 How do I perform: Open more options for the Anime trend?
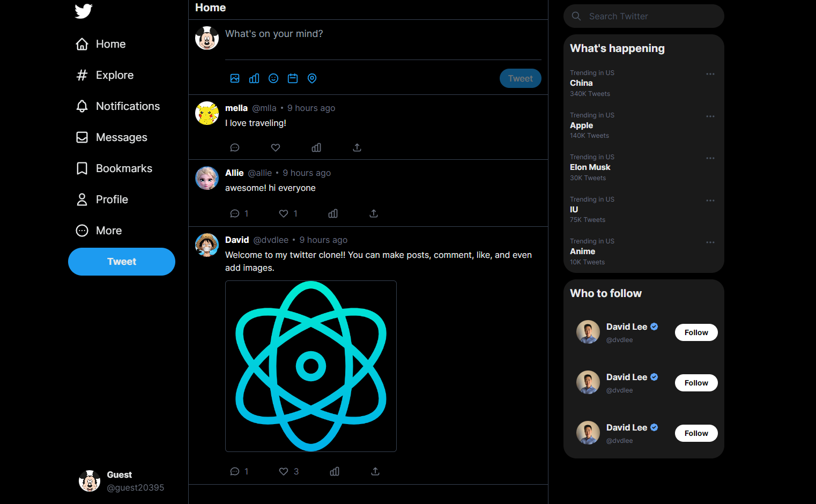coord(710,242)
